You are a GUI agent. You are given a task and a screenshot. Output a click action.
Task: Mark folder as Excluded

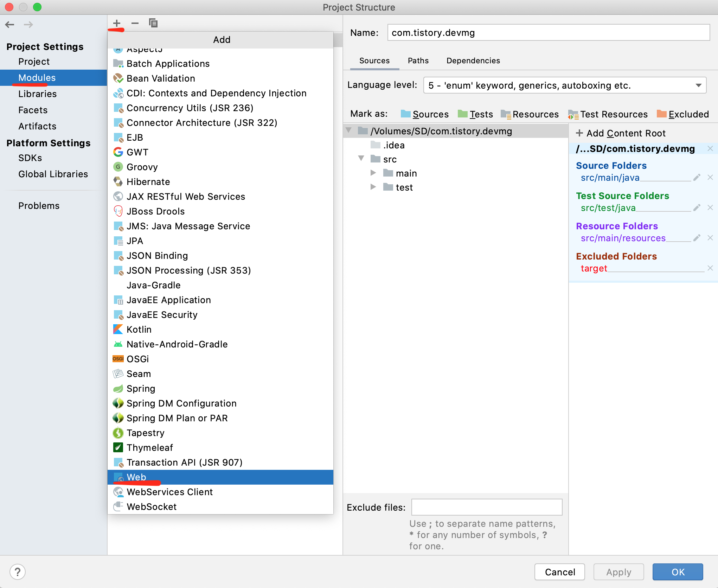pyautogui.click(x=683, y=114)
